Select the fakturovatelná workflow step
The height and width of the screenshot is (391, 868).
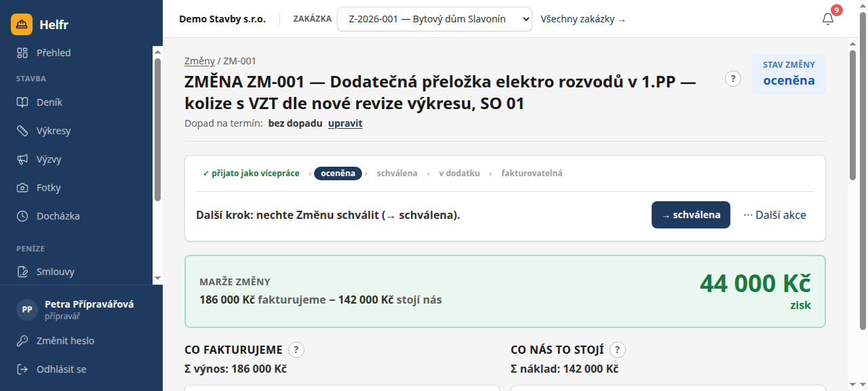click(x=532, y=173)
